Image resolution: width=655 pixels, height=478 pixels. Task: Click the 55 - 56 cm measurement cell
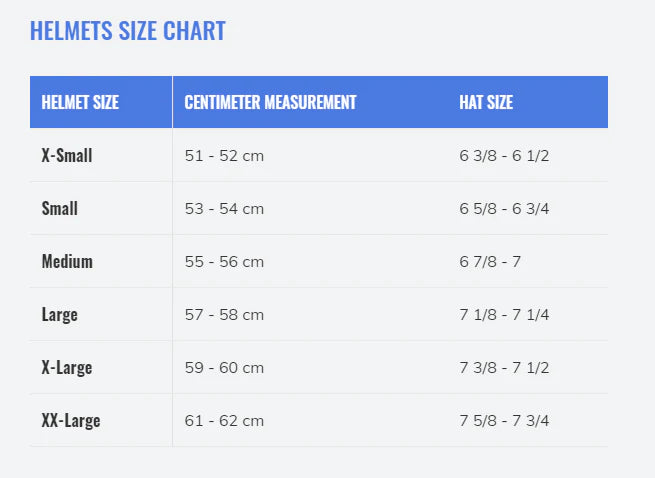pyautogui.click(x=224, y=262)
